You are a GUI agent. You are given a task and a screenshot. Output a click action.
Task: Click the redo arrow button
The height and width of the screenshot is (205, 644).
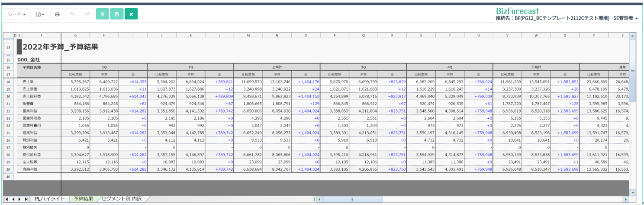point(87,14)
